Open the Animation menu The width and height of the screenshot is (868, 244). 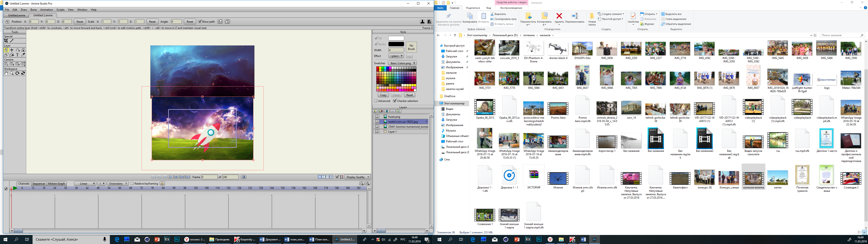click(x=47, y=10)
